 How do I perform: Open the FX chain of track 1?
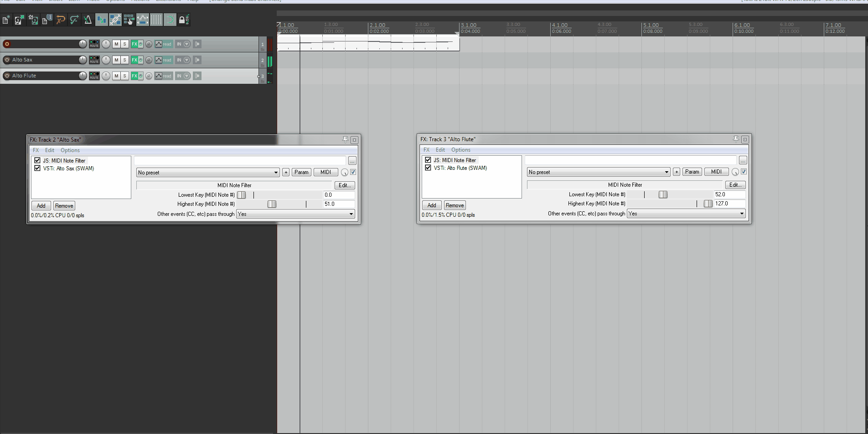coord(134,44)
